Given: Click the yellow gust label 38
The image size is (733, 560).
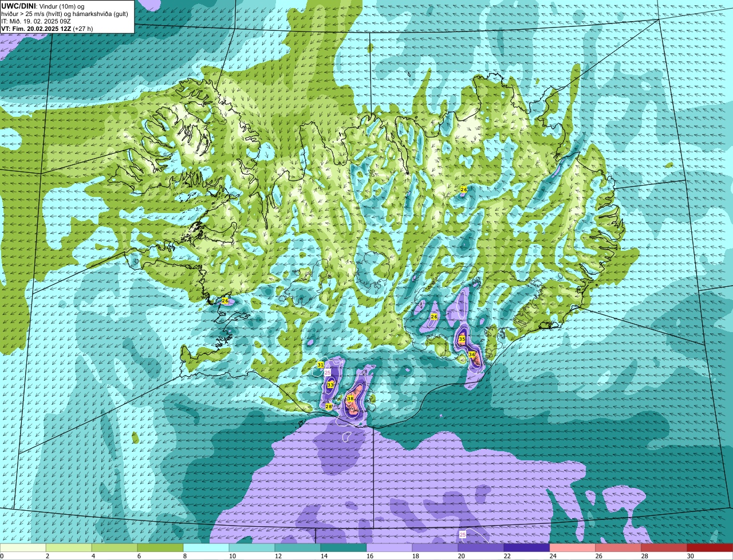Looking at the screenshot, I should [x=350, y=398].
